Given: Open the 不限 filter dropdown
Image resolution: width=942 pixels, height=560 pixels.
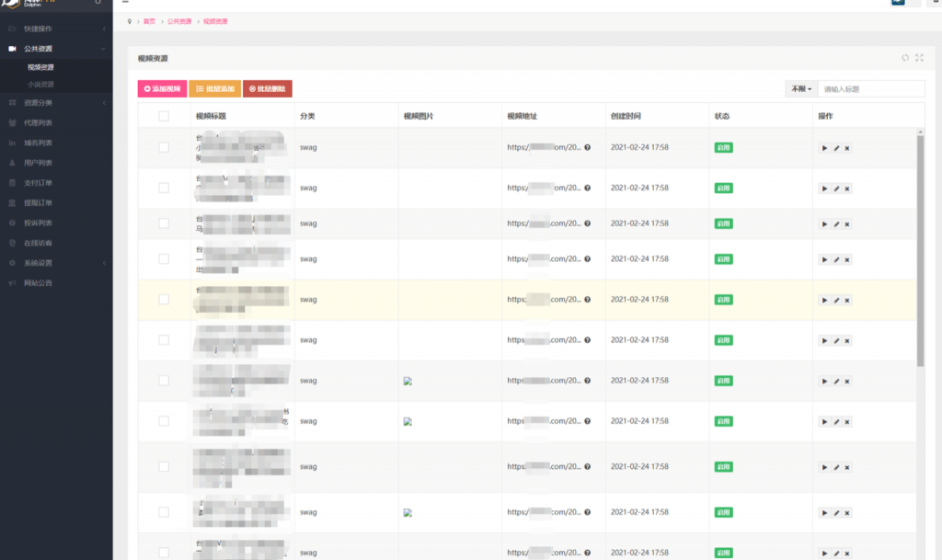Looking at the screenshot, I should click(799, 89).
